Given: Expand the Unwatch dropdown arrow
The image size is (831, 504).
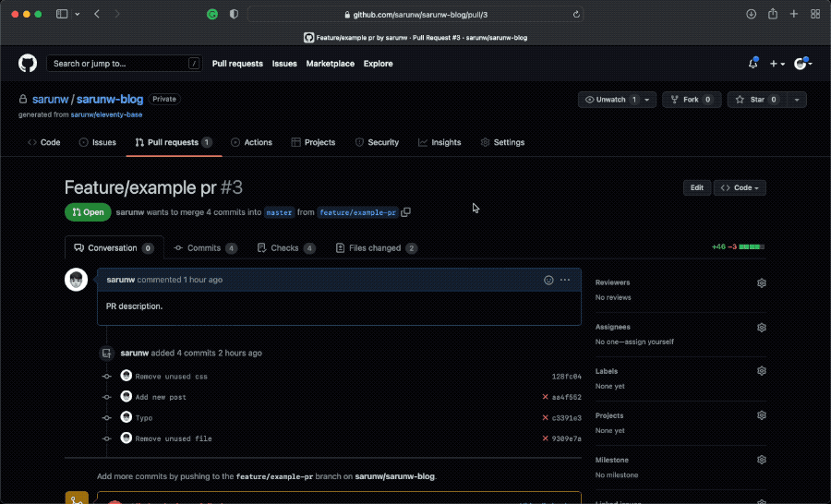Looking at the screenshot, I should [x=647, y=100].
